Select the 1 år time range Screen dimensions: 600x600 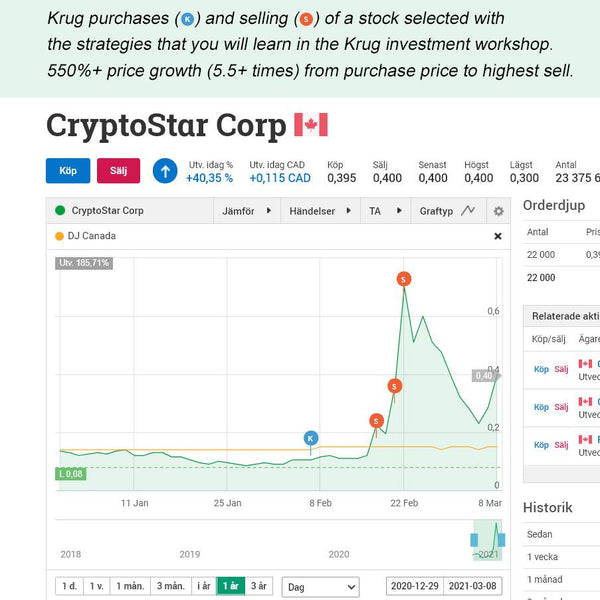[231, 586]
